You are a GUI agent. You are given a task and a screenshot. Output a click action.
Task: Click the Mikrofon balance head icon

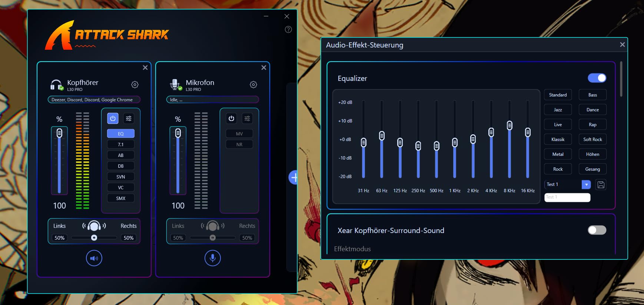pos(213,226)
